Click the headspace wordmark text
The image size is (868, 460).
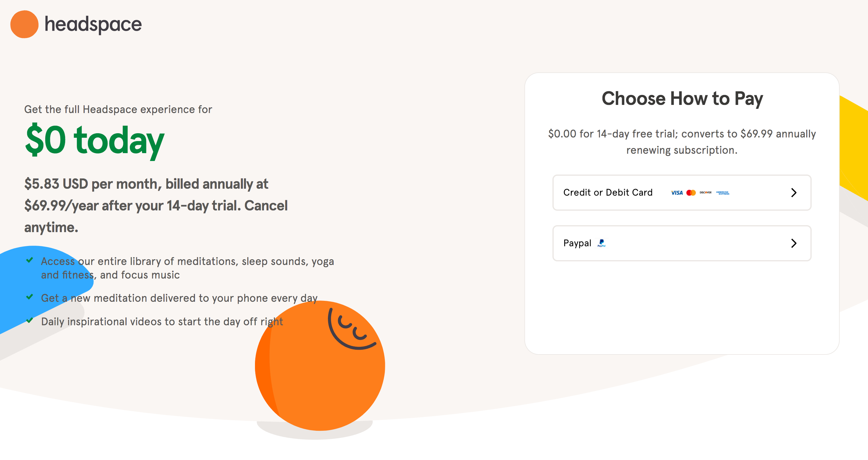tap(93, 25)
